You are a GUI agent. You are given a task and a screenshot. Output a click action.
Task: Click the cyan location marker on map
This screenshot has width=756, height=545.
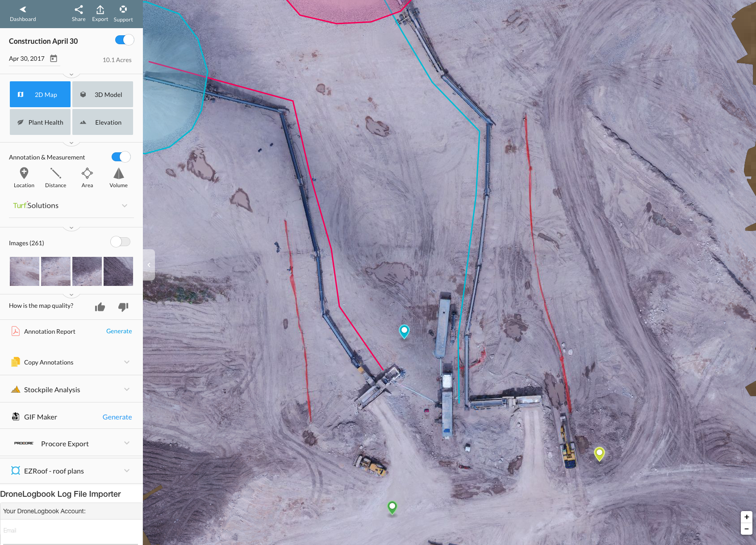point(404,331)
